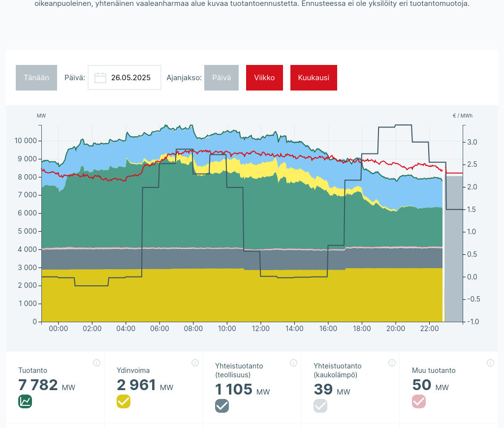Toggle the yellow Ydinvoima checkbox
Viewport: 504px width, 428px height.
point(124,401)
